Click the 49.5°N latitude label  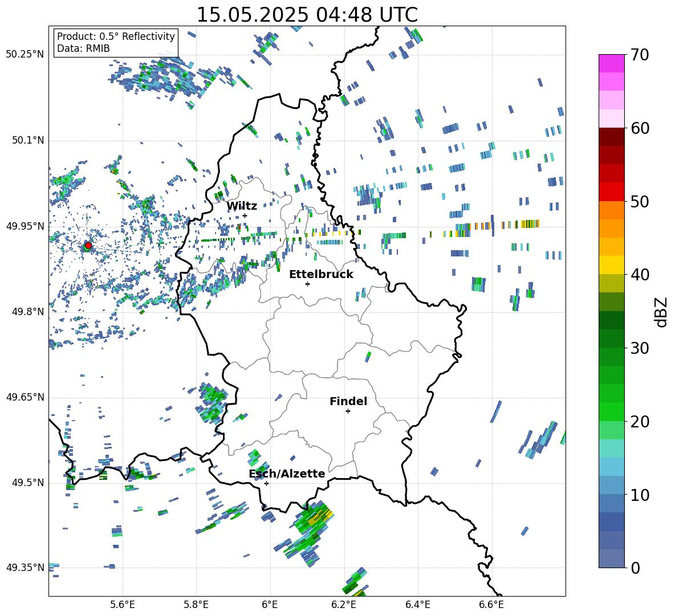point(27,483)
